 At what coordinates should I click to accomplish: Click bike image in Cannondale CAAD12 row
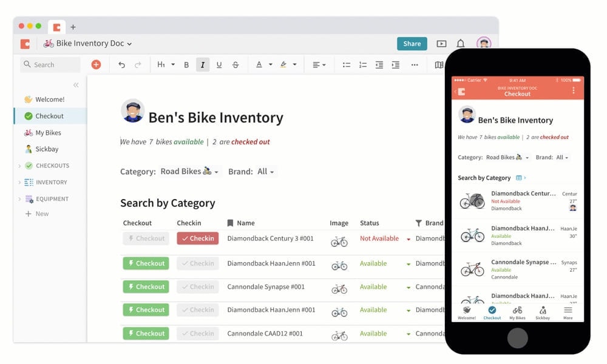tap(339, 335)
